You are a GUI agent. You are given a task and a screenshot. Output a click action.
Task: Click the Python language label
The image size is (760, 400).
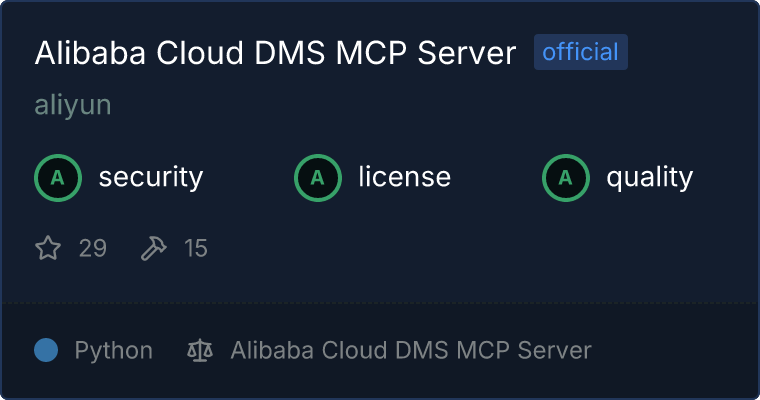coord(113,350)
